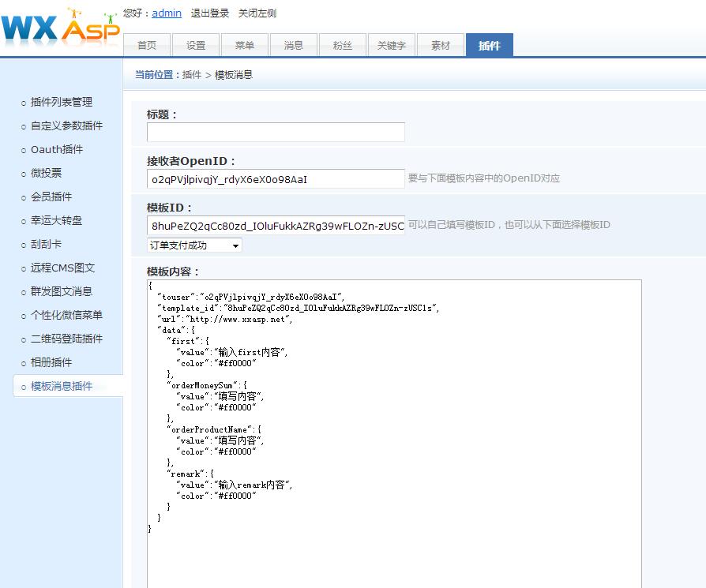Expand the 订单支付成功 template dropdown

click(x=194, y=245)
